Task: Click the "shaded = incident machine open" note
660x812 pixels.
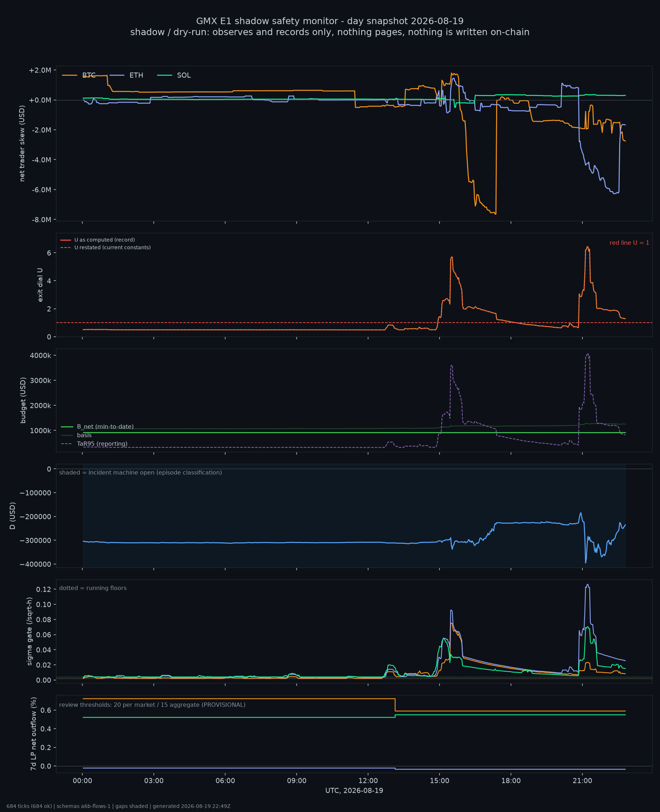Action: pyautogui.click(x=140, y=473)
